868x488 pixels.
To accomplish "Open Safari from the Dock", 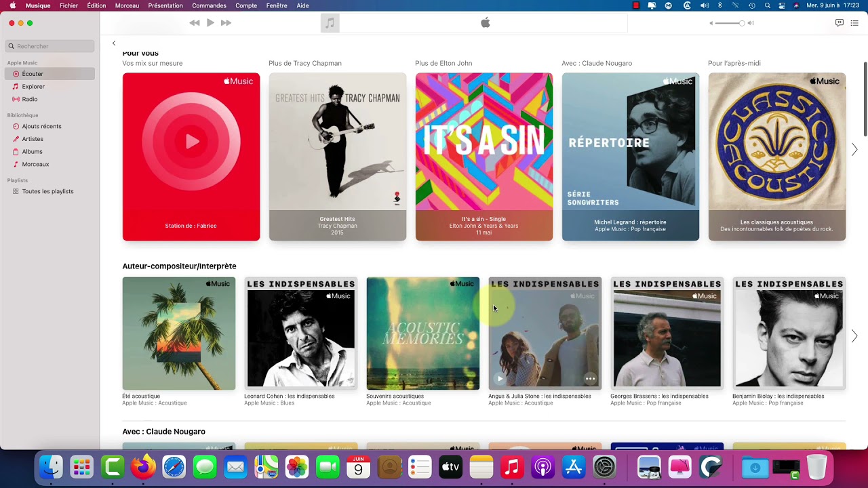I will pyautogui.click(x=174, y=467).
